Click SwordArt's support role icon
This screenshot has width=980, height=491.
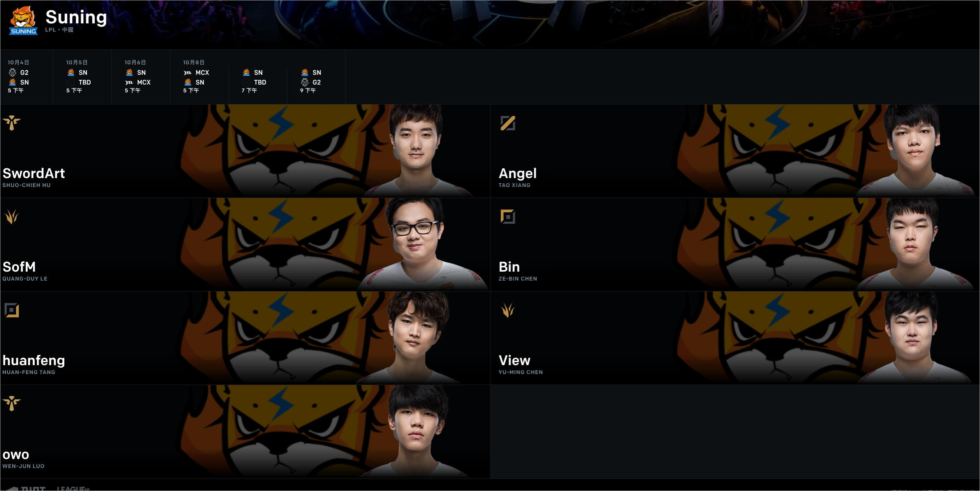pos(12,123)
